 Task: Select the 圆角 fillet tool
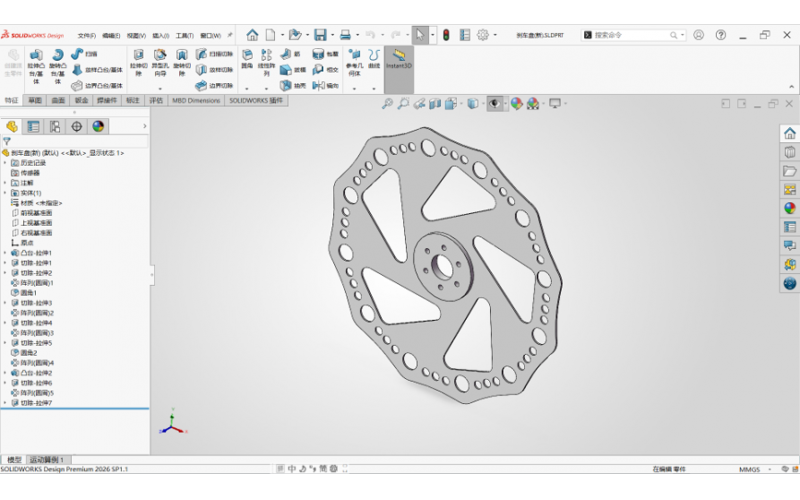[247, 59]
